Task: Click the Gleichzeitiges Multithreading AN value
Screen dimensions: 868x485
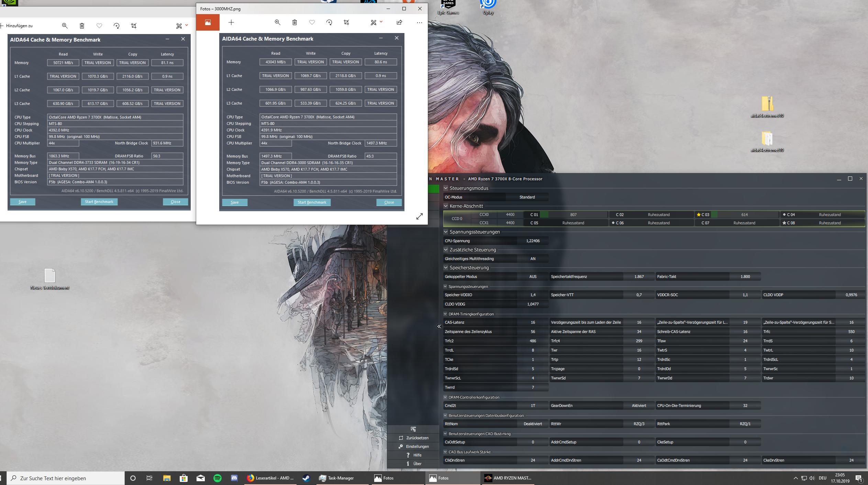Action: click(533, 259)
